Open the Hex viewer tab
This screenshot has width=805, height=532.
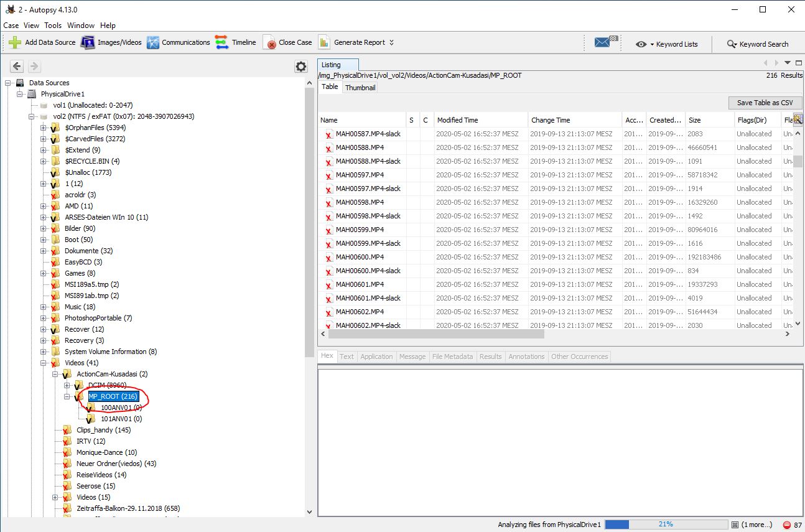327,356
